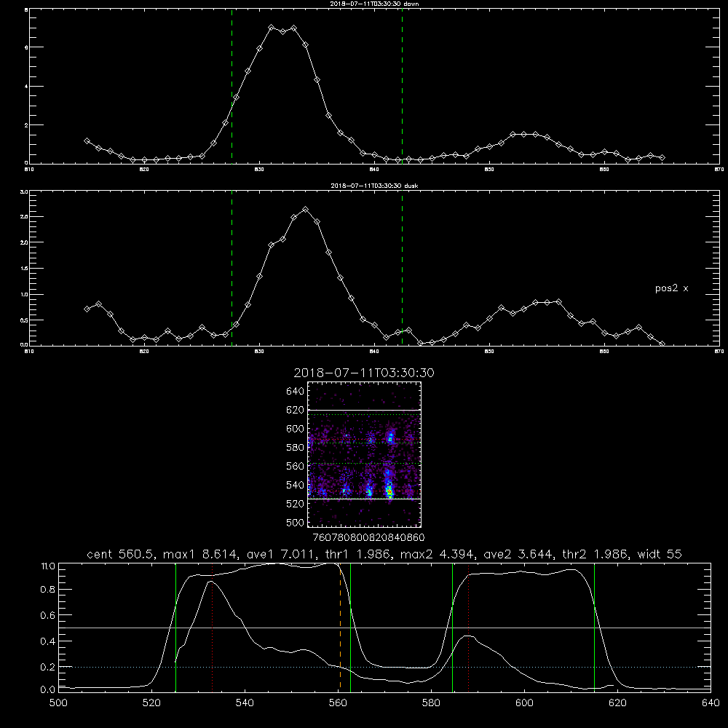
Task: Select the first red dotted peak marker in bottom plot
Action: click(212, 627)
